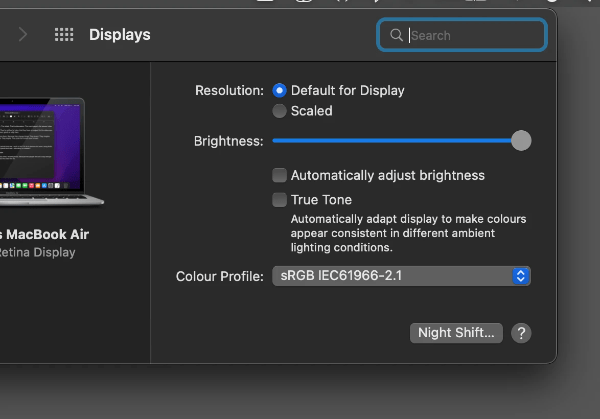Select the Scaled resolution option
600x419 pixels.
(x=280, y=111)
